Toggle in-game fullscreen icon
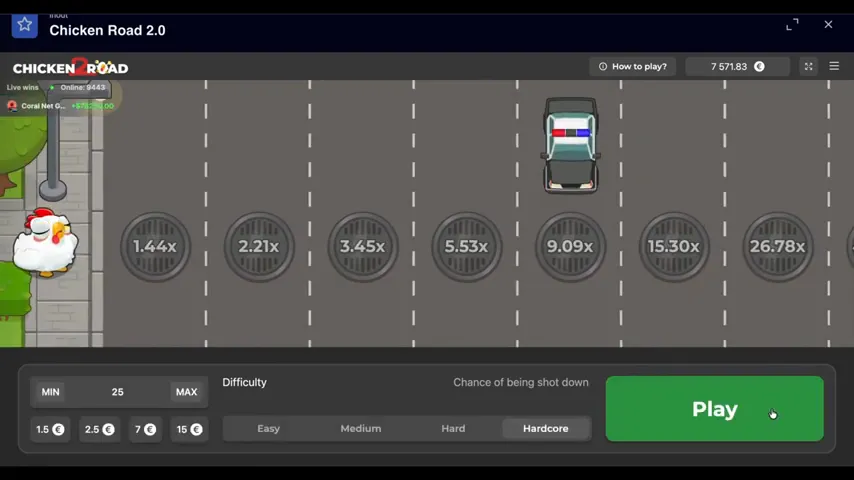The height and width of the screenshot is (480, 854). pos(808,66)
